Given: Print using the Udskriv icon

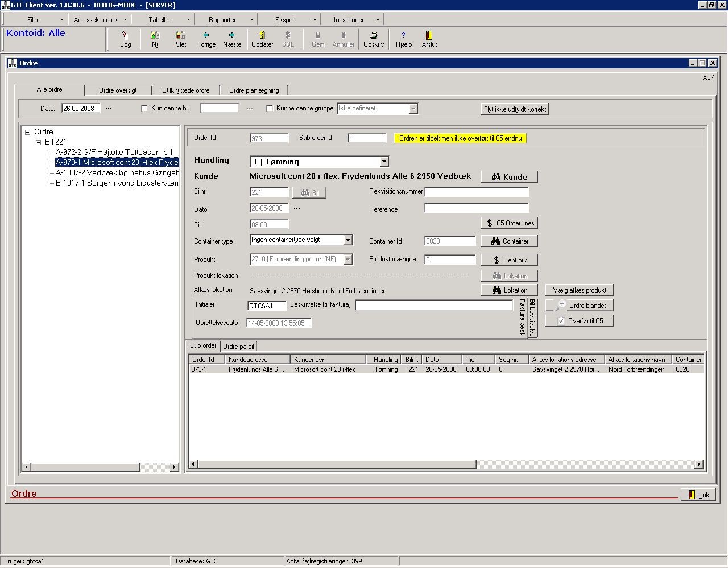Looking at the screenshot, I should (374, 39).
